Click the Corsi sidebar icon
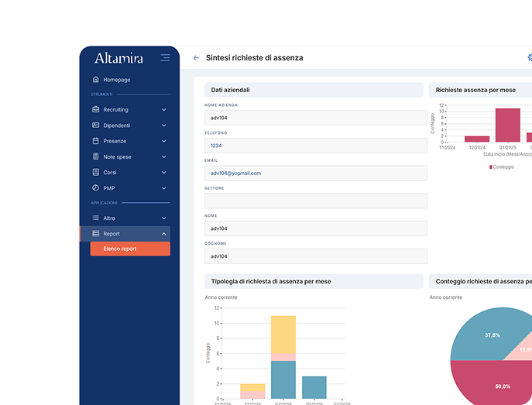This screenshot has height=405, width=532. 95,173
